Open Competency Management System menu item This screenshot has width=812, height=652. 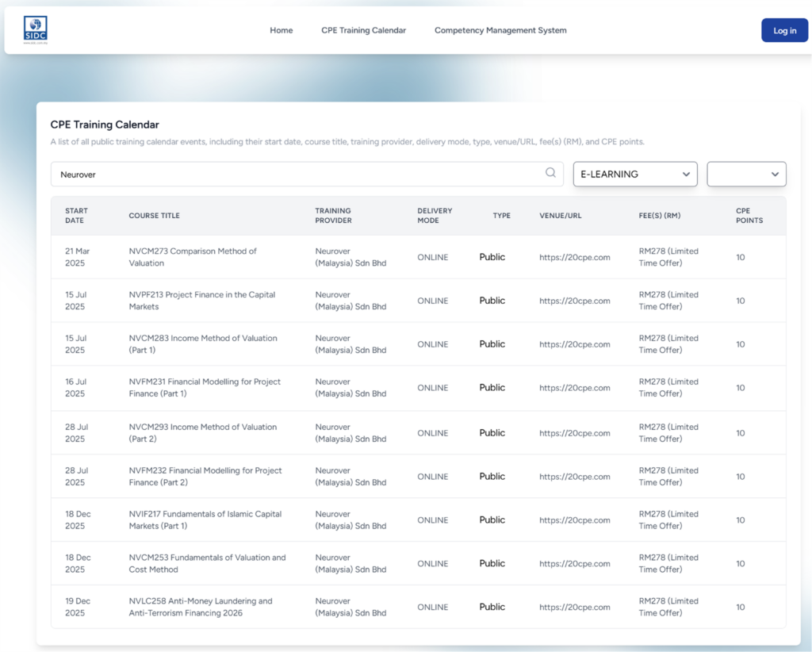tap(500, 30)
